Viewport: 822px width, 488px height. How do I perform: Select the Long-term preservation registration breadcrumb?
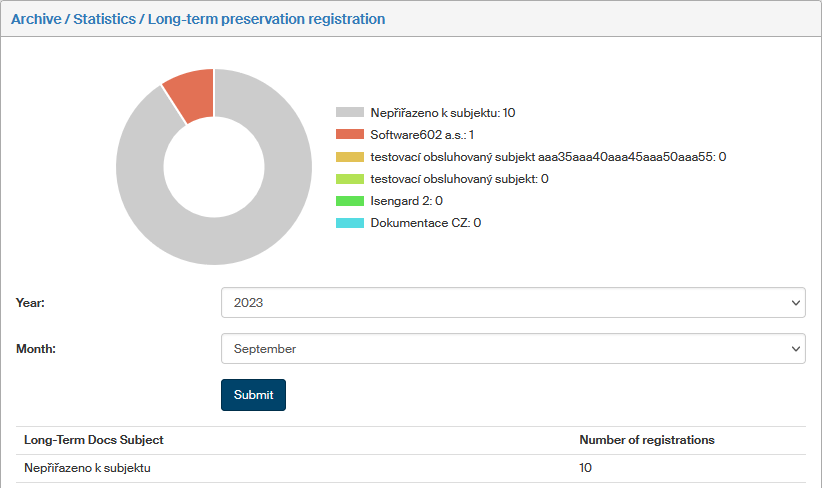[x=266, y=19]
